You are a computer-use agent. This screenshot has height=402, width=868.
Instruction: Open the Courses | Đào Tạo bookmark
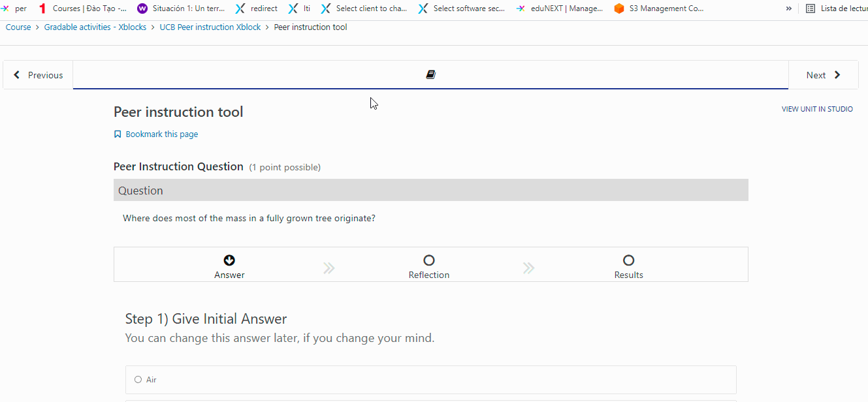[82, 8]
